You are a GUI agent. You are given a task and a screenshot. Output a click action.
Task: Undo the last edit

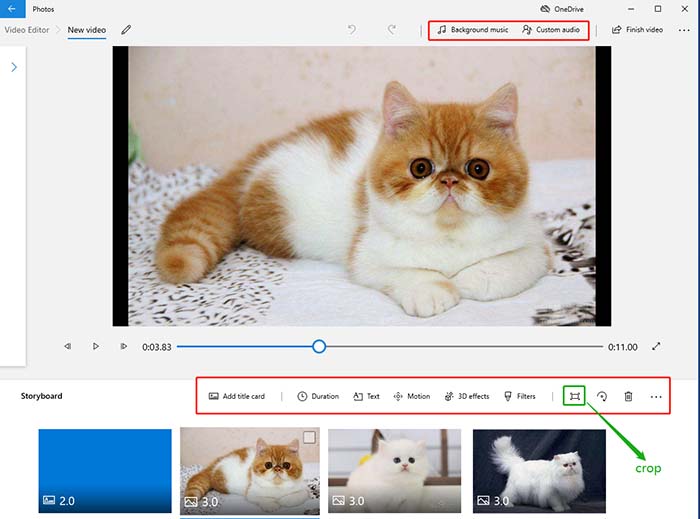(x=352, y=30)
